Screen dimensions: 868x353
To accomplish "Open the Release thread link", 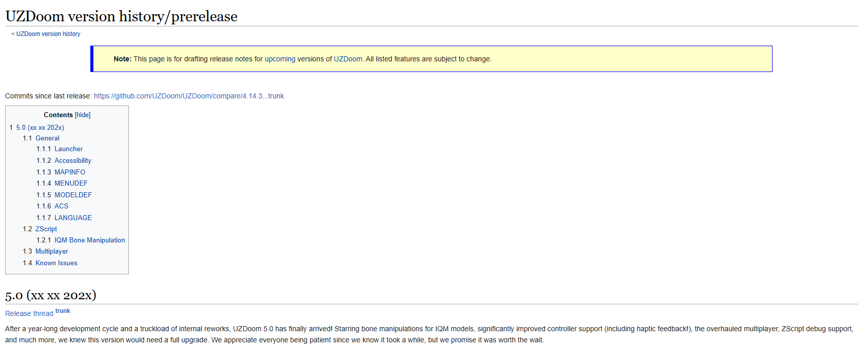I will [29, 313].
